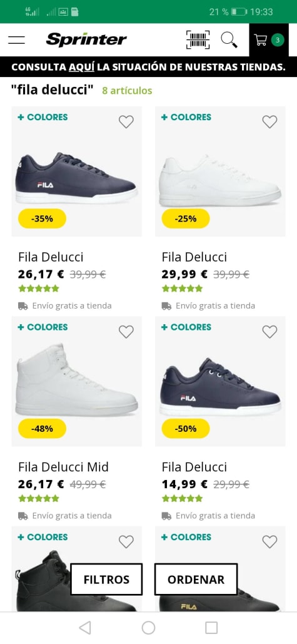Open the navy -50% Fila shoe image
The height and width of the screenshot is (644, 297).
pyautogui.click(x=220, y=381)
